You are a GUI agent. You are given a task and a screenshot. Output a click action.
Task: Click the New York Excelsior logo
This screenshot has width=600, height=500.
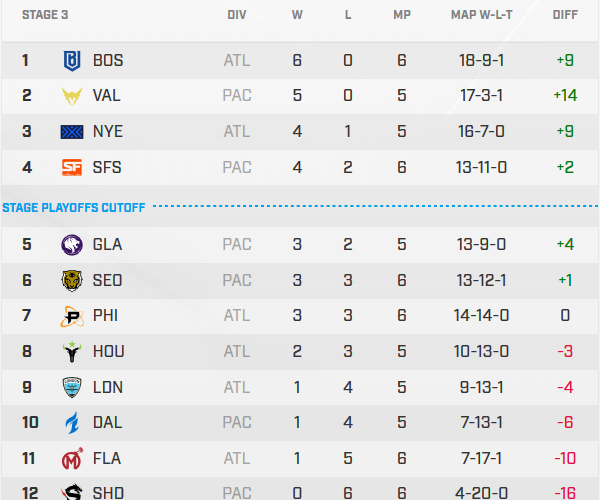coord(73,131)
